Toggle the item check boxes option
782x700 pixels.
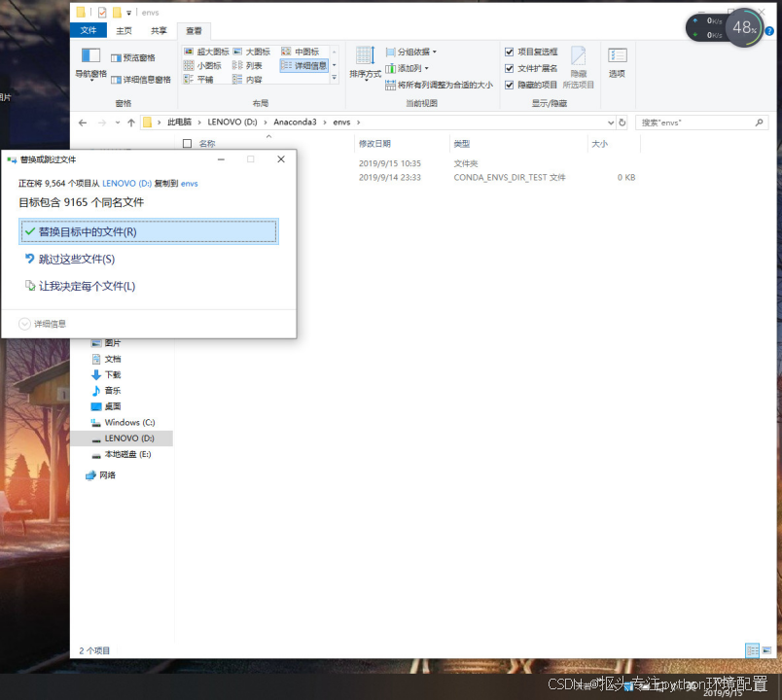point(510,52)
